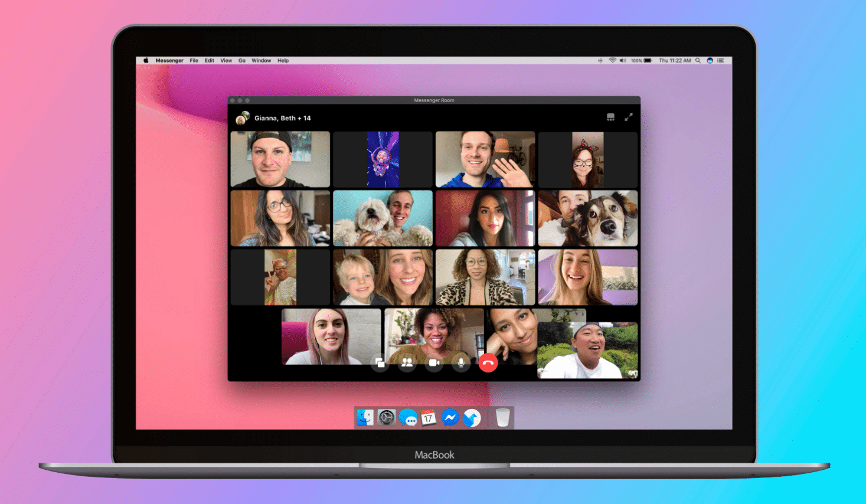Image resolution: width=866 pixels, height=504 pixels.
Task: Click the clock showing Thu 11:22 AM
Action: (675, 60)
